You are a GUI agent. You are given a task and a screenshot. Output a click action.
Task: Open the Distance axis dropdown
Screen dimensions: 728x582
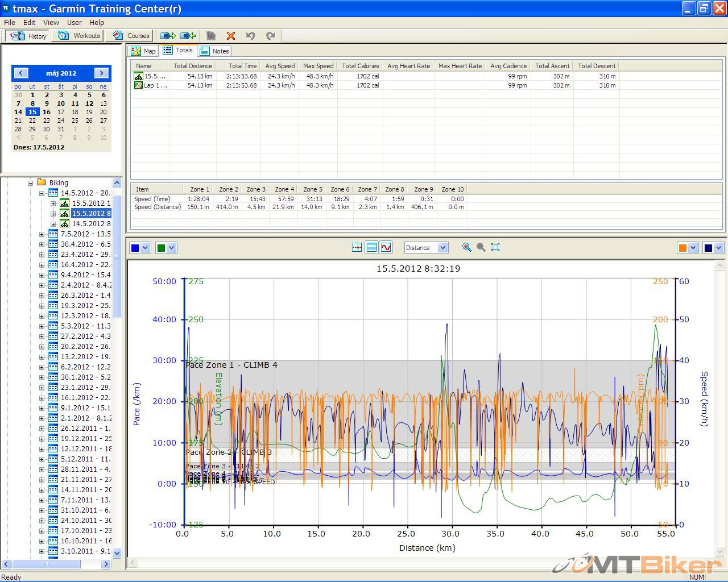[x=442, y=248]
